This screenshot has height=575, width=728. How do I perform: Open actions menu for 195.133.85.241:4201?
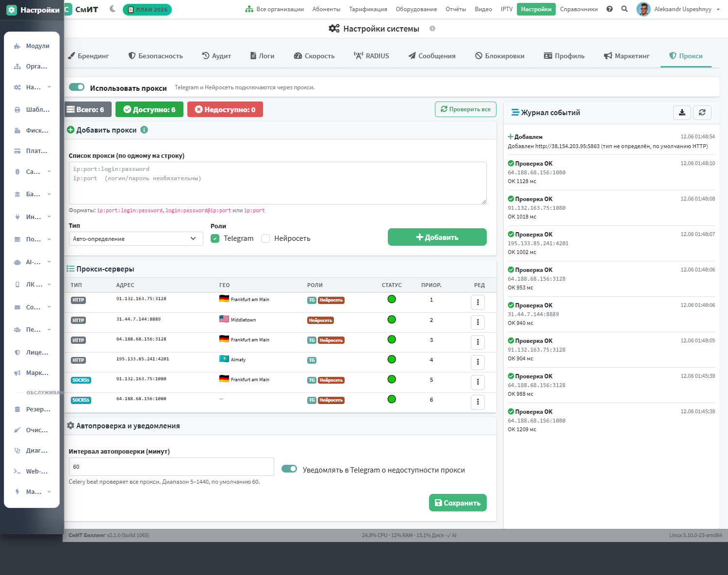[478, 362]
